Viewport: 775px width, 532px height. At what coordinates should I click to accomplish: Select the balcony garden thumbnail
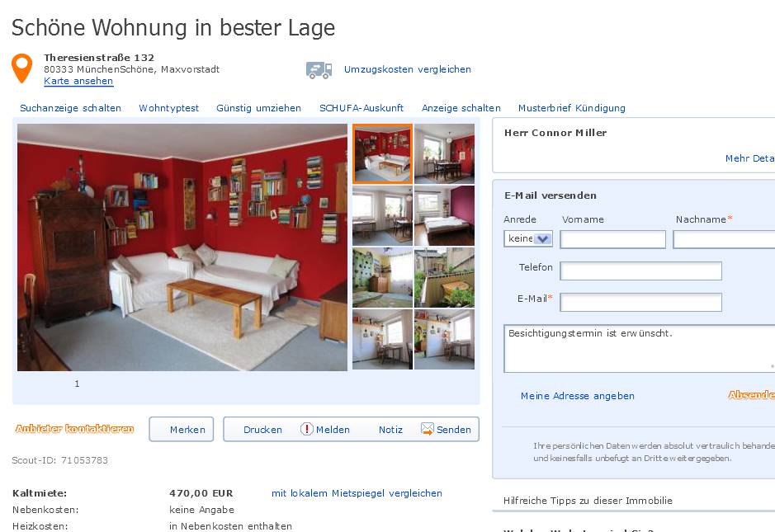coord(444,277)
